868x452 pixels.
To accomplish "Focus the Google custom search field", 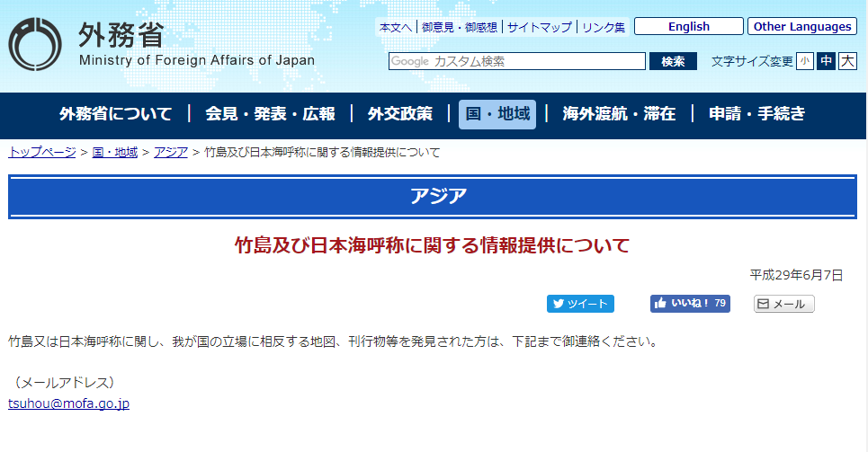I will coord(517,61).
